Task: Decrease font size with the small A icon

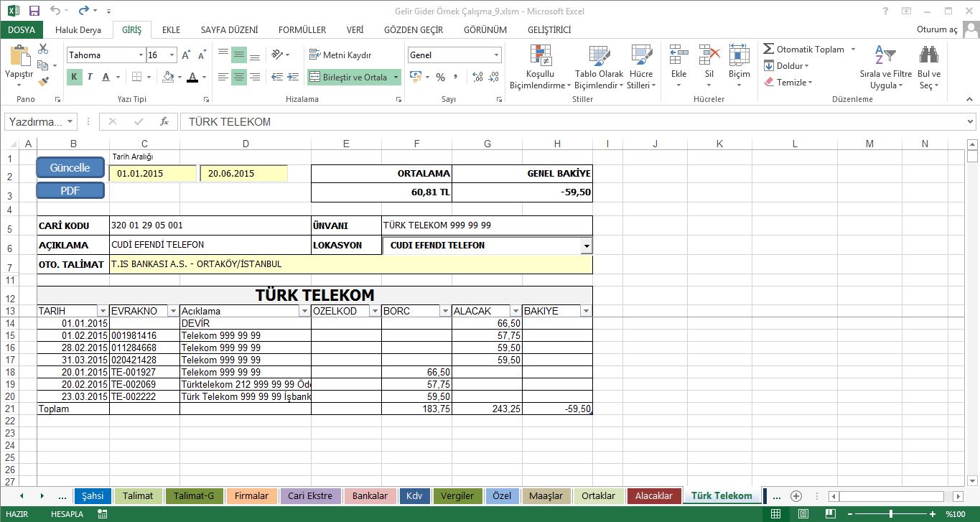Action: click(202, 55)
